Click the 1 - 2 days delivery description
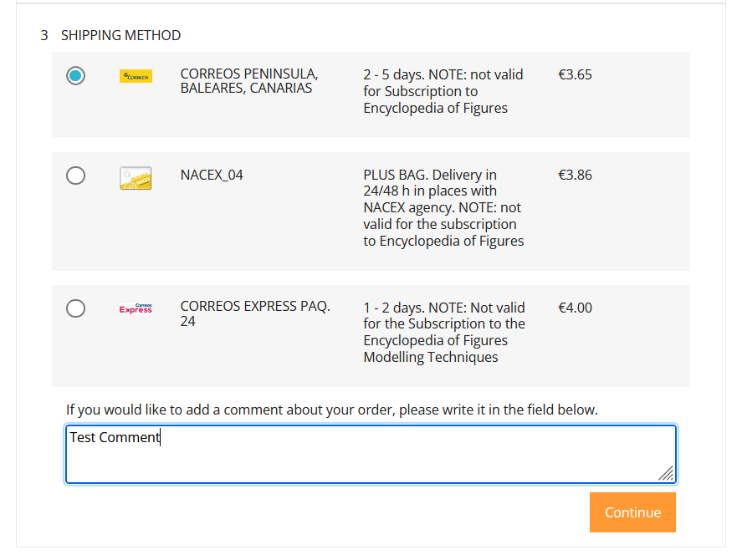This screenshot has height=560, width=737. pyautogui.click(x=444, y=332)
